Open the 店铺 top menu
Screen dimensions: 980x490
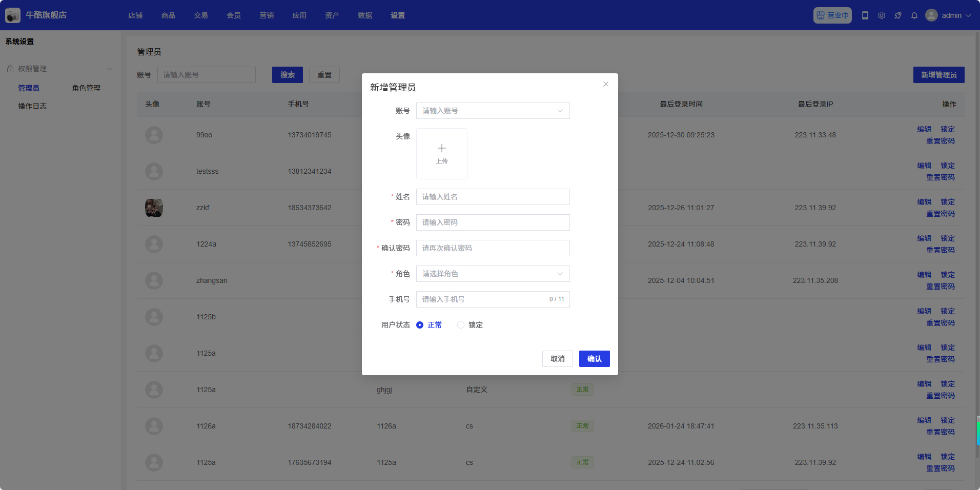[135, 15]
